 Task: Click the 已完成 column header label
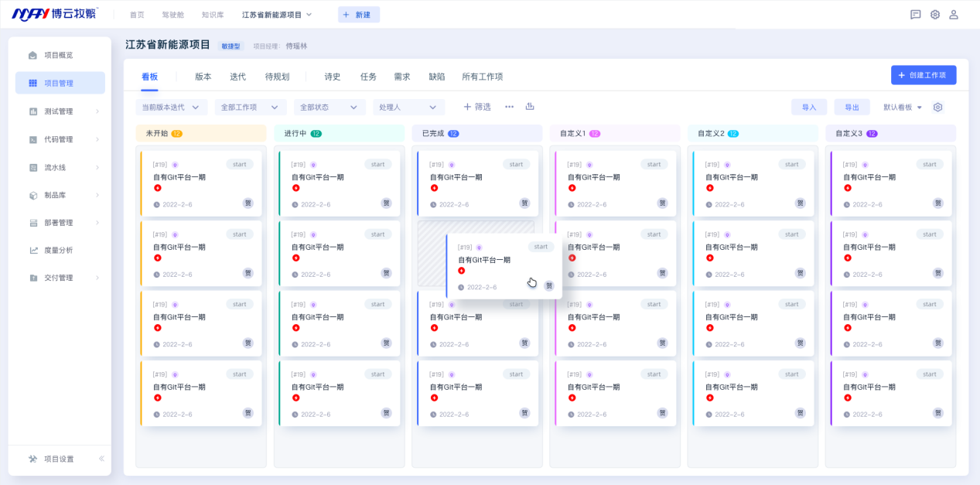tap(432, 134)
